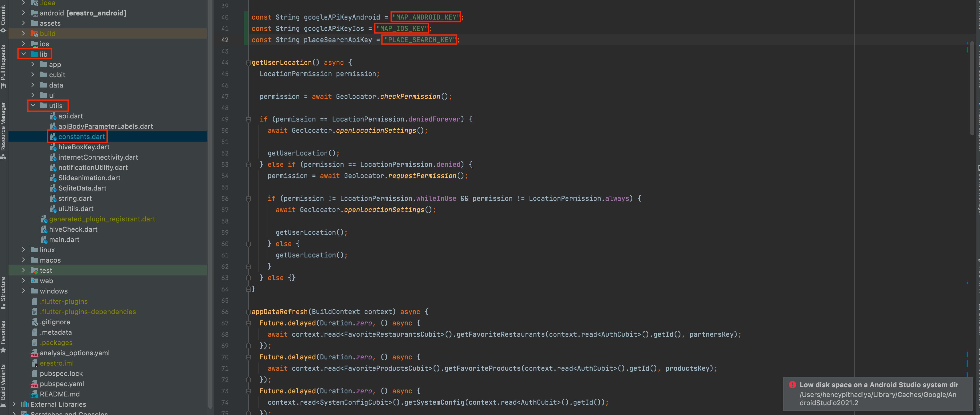Click the SqliteData.dart file icon

point(53,188)
